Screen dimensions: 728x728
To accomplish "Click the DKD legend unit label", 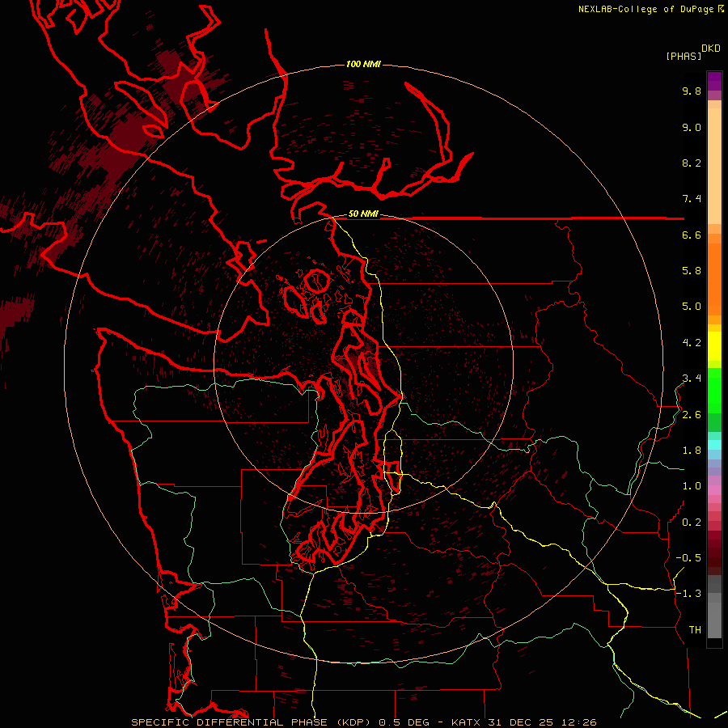I will tap(711, 49).
